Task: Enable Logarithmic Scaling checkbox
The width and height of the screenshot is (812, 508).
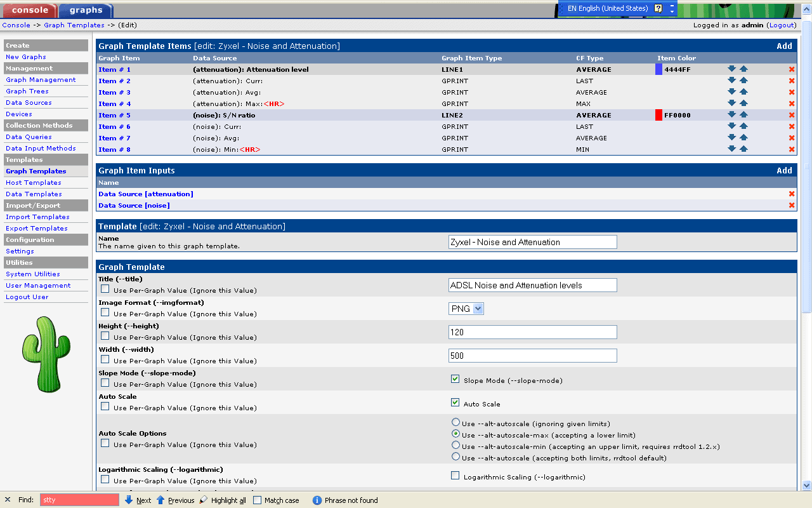Action: click(x=455, y=476)
